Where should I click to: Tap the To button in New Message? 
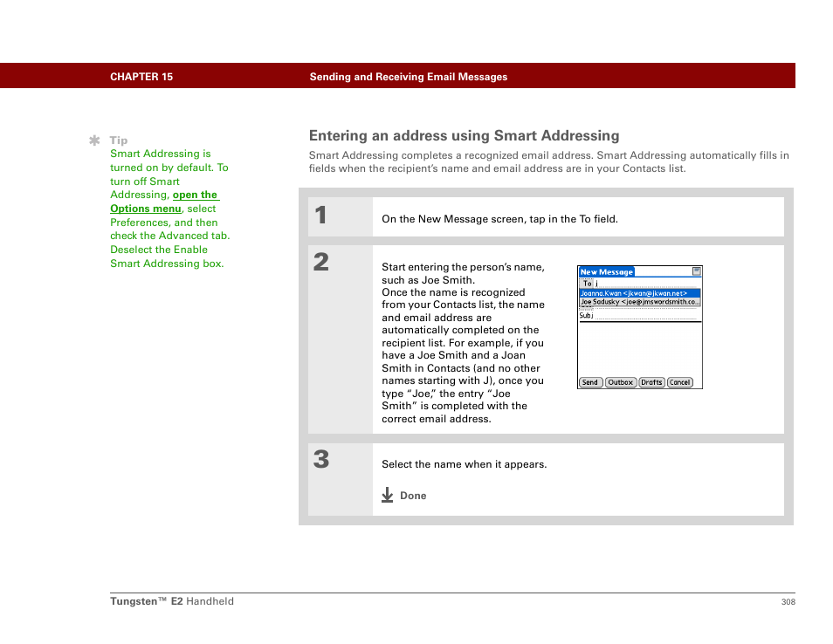point(587,283)
